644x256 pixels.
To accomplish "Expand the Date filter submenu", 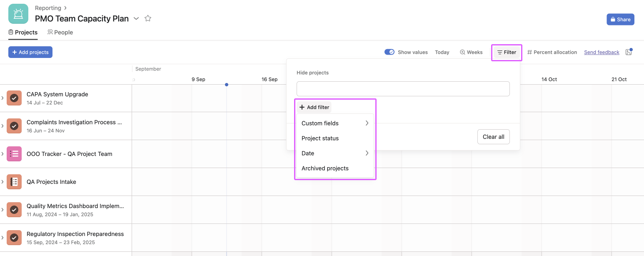I will (367, 153).
